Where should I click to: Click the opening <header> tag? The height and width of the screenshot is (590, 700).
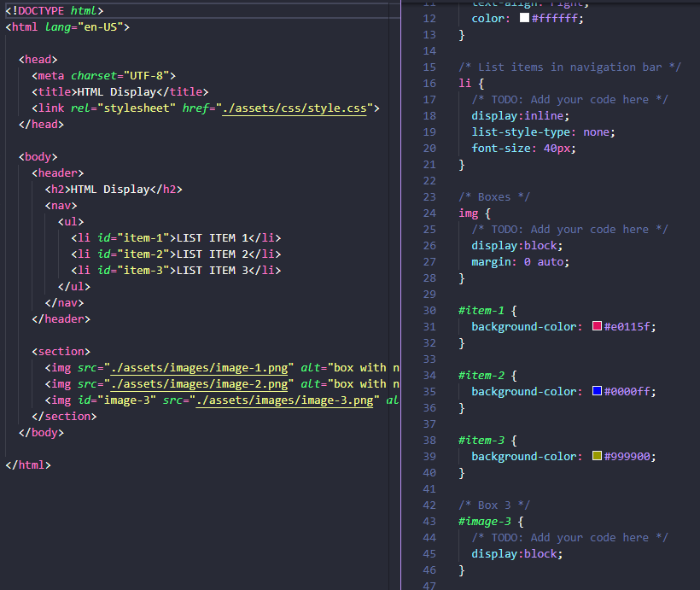(x=57, y=172)
